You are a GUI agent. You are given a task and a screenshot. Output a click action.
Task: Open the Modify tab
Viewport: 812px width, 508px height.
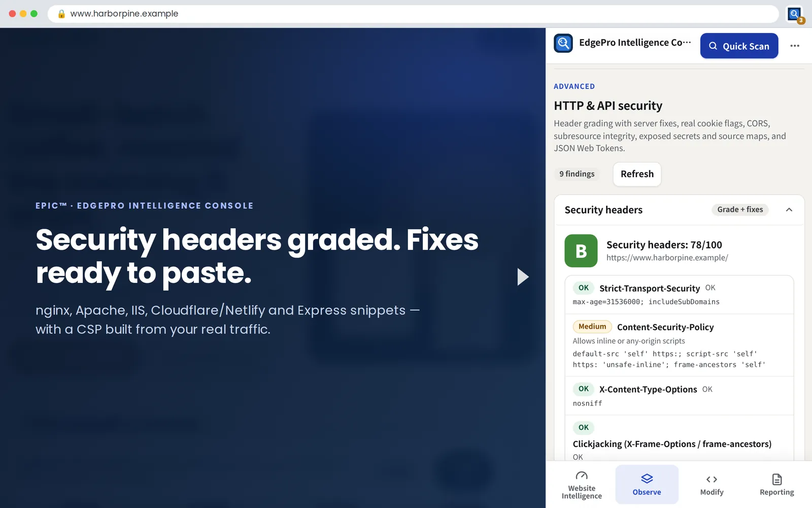712,485
